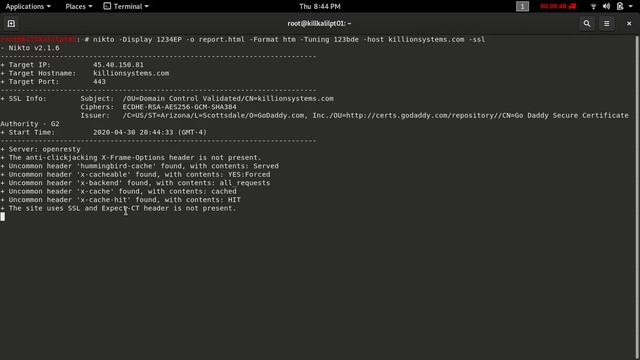The width and height of the screenshot is (640, 360).
Task: Click the X-Frame-Options header not present line
Action: (131, 158)
